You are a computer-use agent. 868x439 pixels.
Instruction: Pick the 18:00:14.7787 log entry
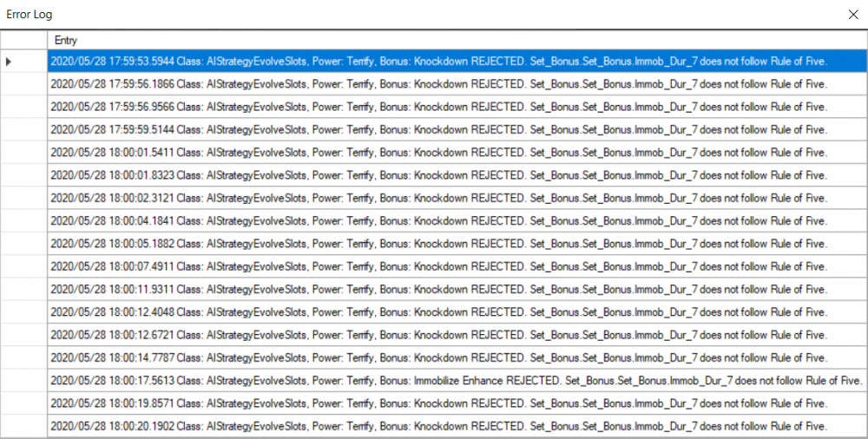(438, 357)
